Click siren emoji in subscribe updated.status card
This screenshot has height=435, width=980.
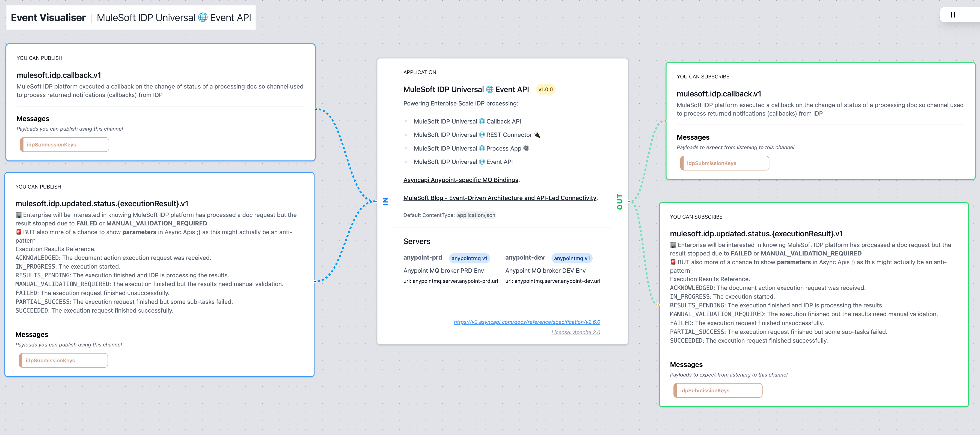[x=673, y=262]
